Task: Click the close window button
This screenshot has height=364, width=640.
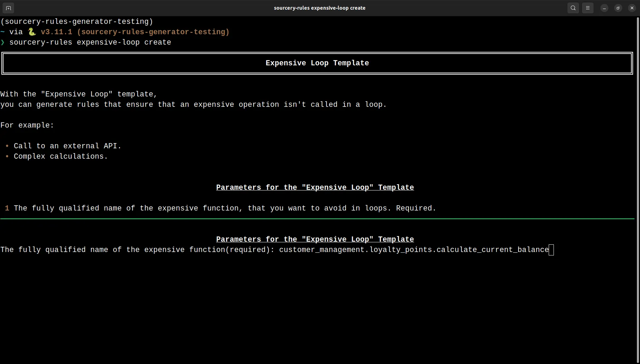Action: coord(632,8)
